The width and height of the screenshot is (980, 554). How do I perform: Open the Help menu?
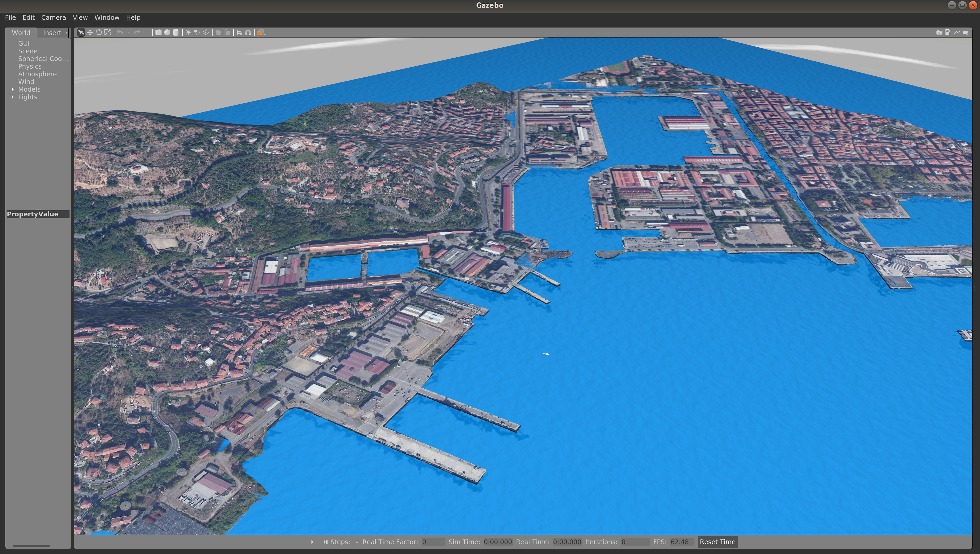click(133, 17)
